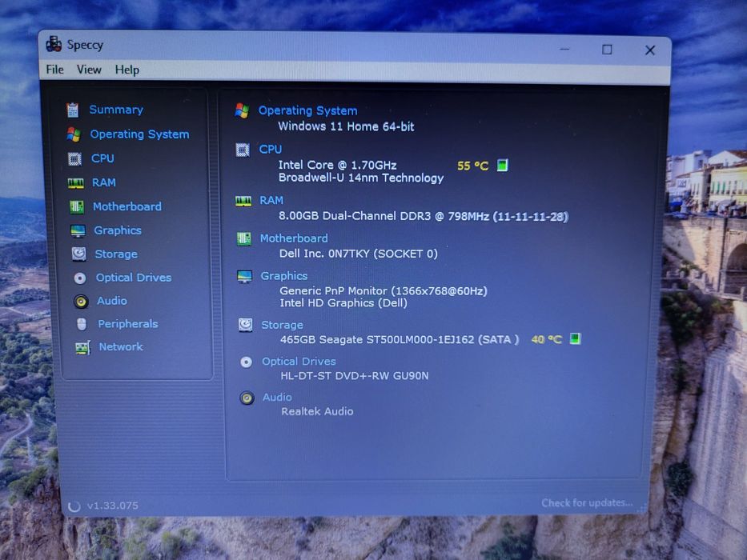Click the Graphics heading link in summary
This screenshot has height=560, width=747.
284,276
